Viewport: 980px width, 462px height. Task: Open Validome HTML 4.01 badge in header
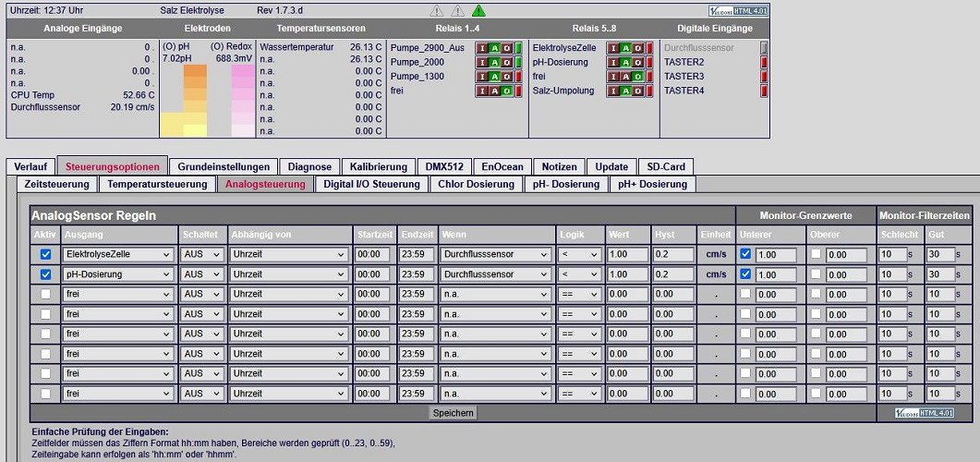pos(738,11)
